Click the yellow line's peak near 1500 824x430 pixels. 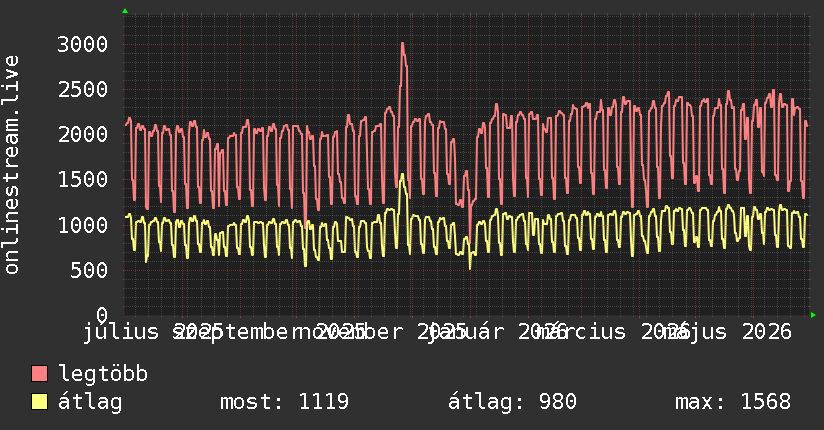click(403, 176)
